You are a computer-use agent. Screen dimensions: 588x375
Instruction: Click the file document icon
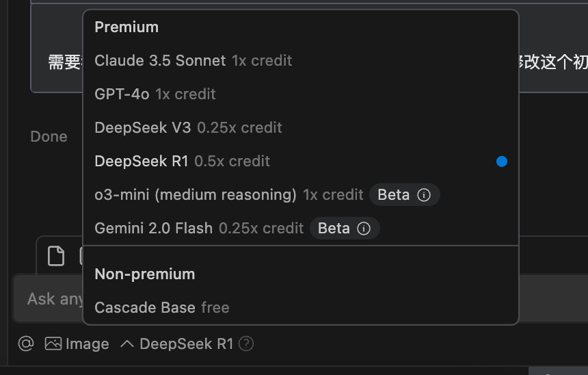(56, 256)
